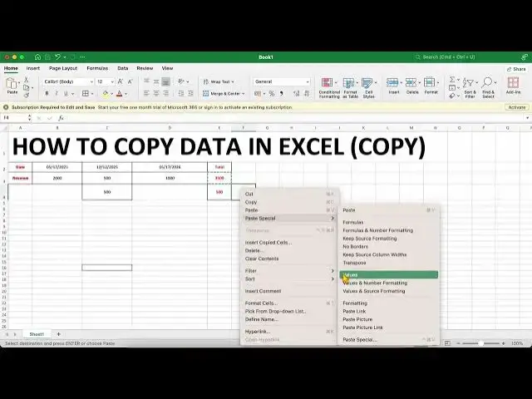Click the Name Box showing F4
Viewport: 532px width, 399px height.
tap(14, 118)
